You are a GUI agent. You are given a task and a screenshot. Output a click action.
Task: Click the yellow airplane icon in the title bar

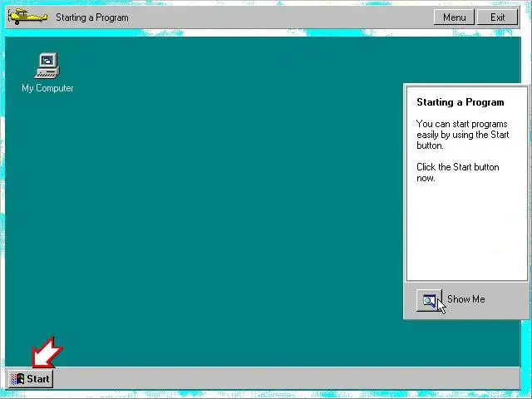click(x=27, y=17)
